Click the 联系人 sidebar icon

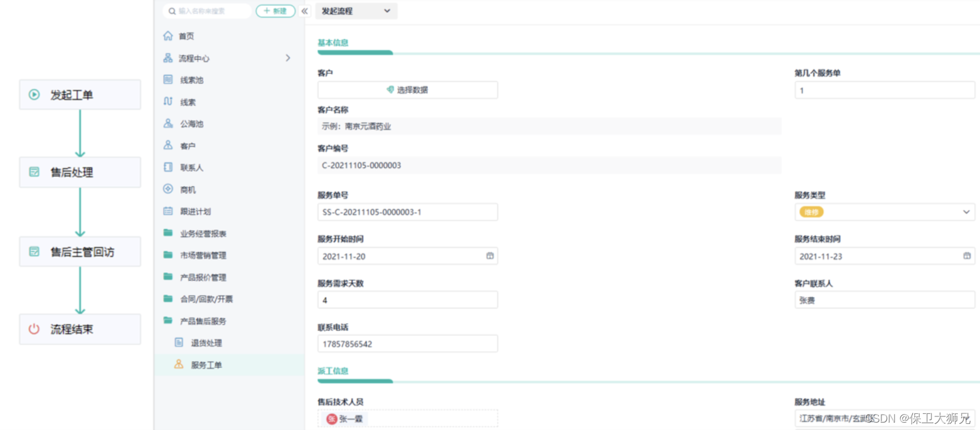coord(168,167)
